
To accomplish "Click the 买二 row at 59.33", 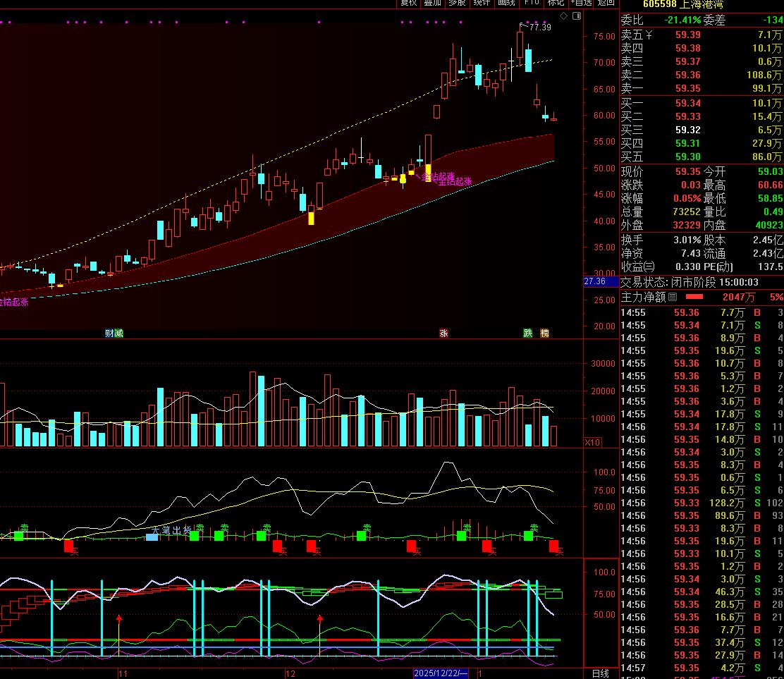I will tap(702, 116).
